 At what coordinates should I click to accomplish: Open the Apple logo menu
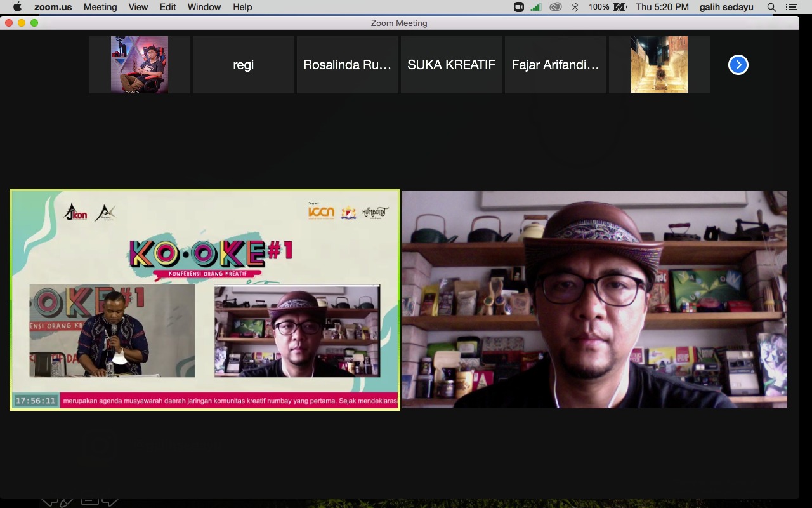pyautogui.click(x=17, y=7)
